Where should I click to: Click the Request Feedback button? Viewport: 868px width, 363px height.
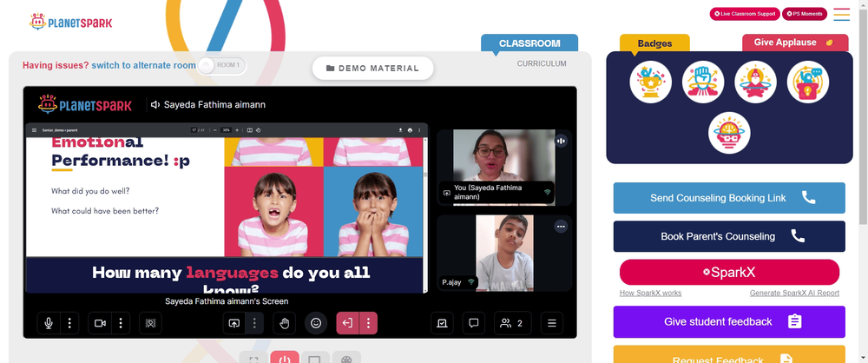(729, 354)
